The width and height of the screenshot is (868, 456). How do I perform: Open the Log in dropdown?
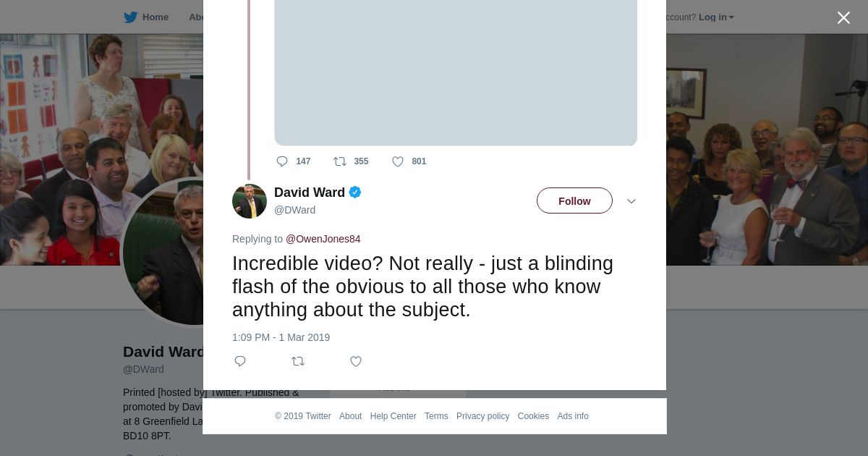click(x=716, y=17)
